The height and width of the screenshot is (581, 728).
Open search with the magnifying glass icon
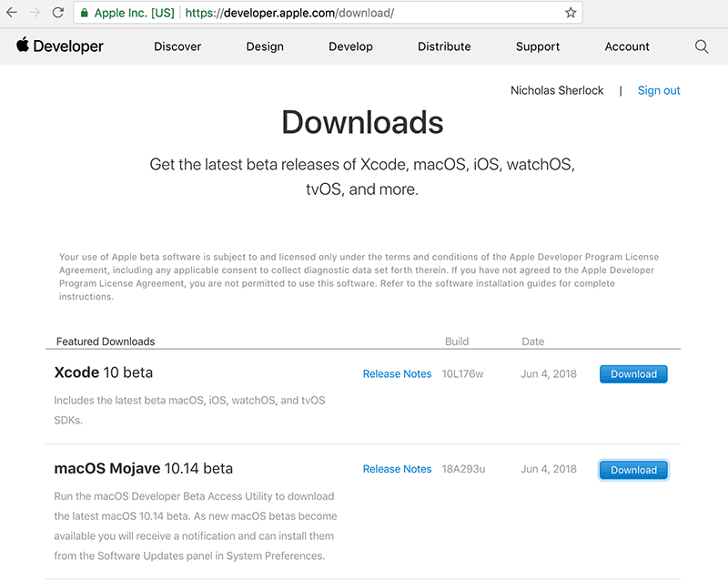coord(702,46)
